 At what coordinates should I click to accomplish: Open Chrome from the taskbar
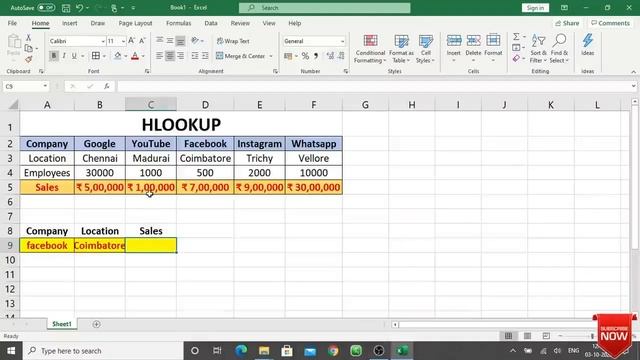333,351
